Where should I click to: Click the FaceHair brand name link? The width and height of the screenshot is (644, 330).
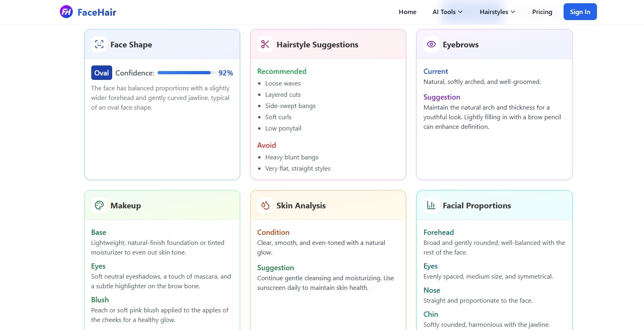[96, 12]
